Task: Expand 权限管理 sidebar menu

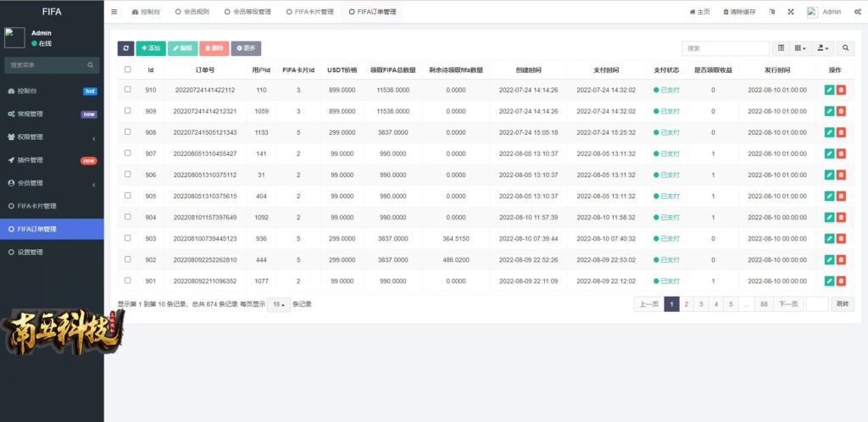Action: click(52, 137)
